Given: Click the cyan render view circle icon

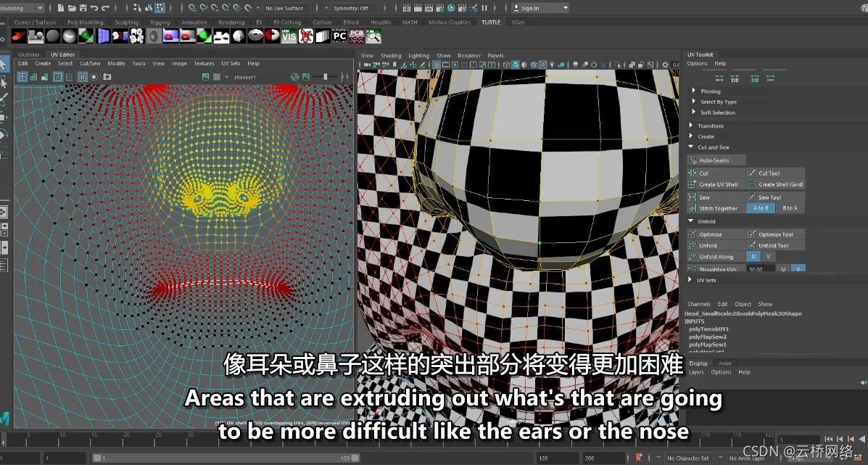Looking at the screenshot, I should click(451, 8).
